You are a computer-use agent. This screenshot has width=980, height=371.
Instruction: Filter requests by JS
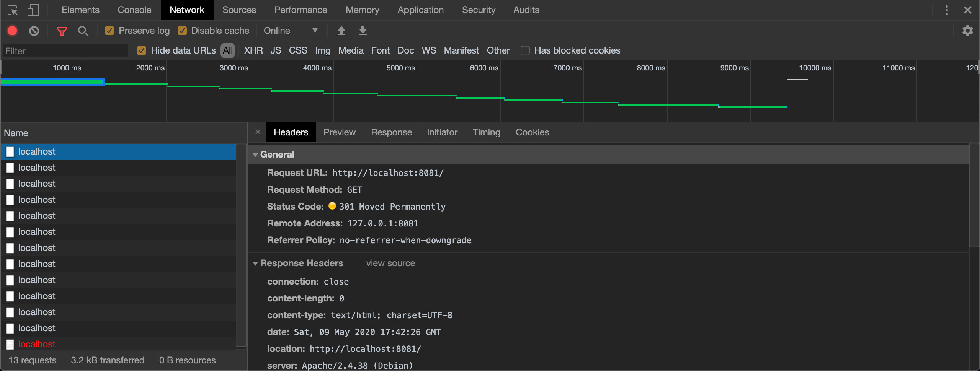click(276, 50)
